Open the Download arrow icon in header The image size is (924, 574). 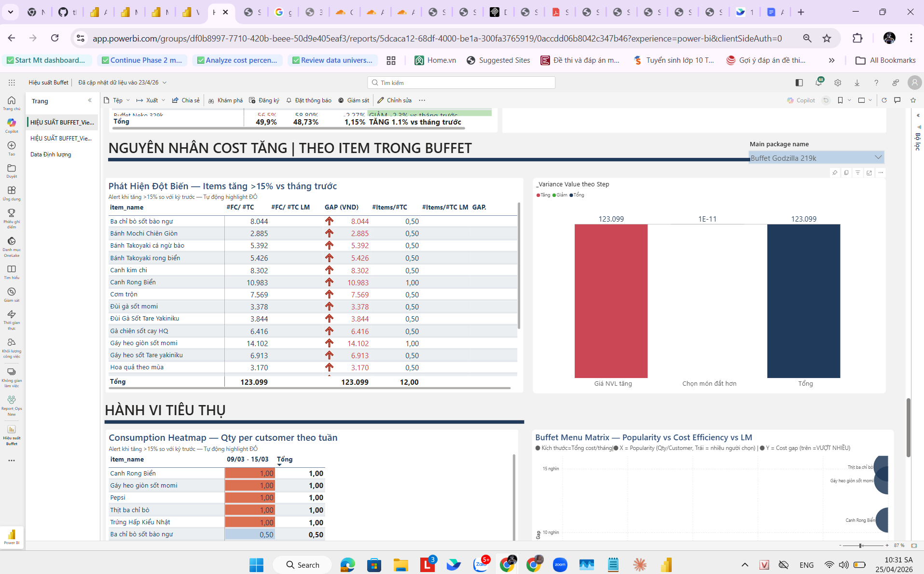(x=857, y=83)
